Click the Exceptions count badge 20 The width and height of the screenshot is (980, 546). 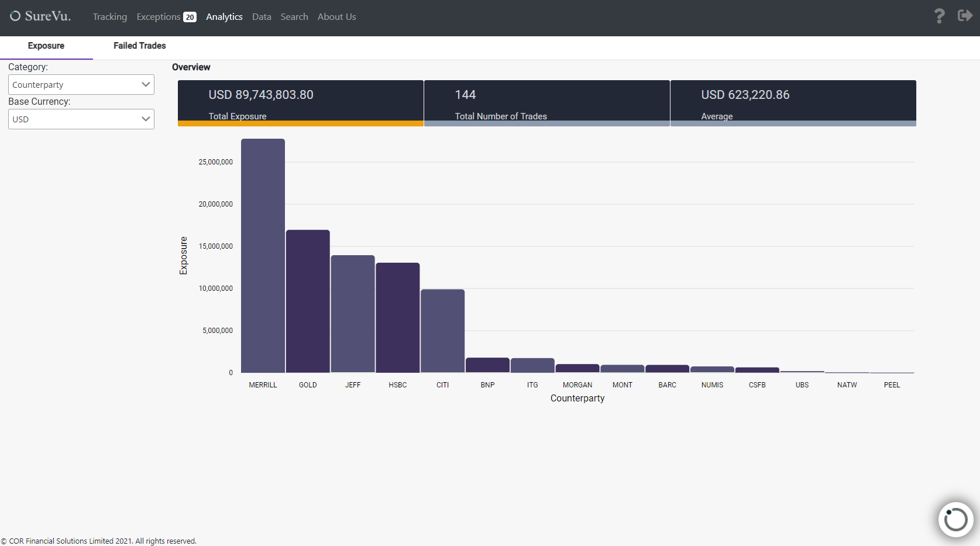[190, 18]
